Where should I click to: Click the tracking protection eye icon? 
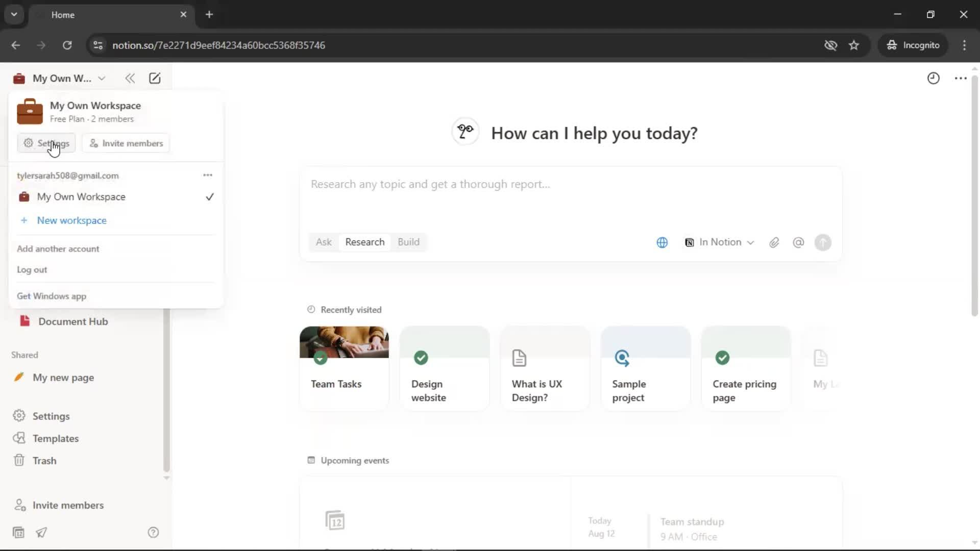(x=830, y=45)
